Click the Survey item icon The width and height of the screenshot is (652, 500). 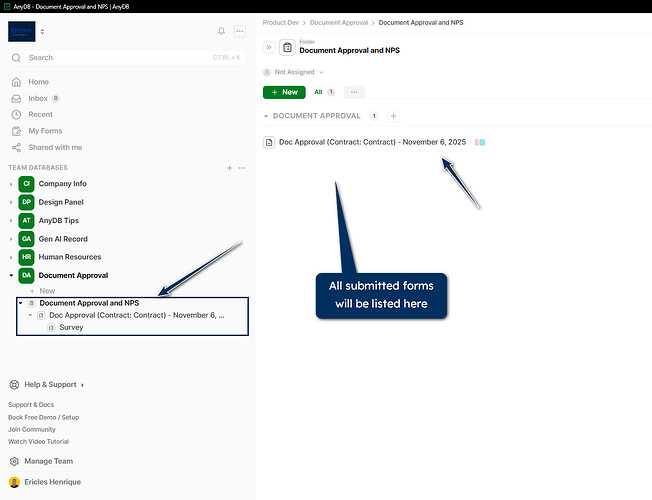(x=51, y=328)
